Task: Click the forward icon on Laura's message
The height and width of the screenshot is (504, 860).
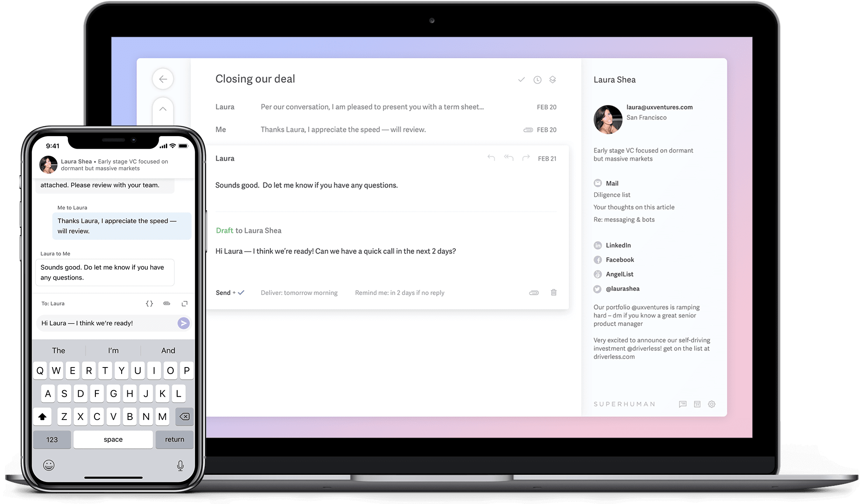Action: point(525,158)
